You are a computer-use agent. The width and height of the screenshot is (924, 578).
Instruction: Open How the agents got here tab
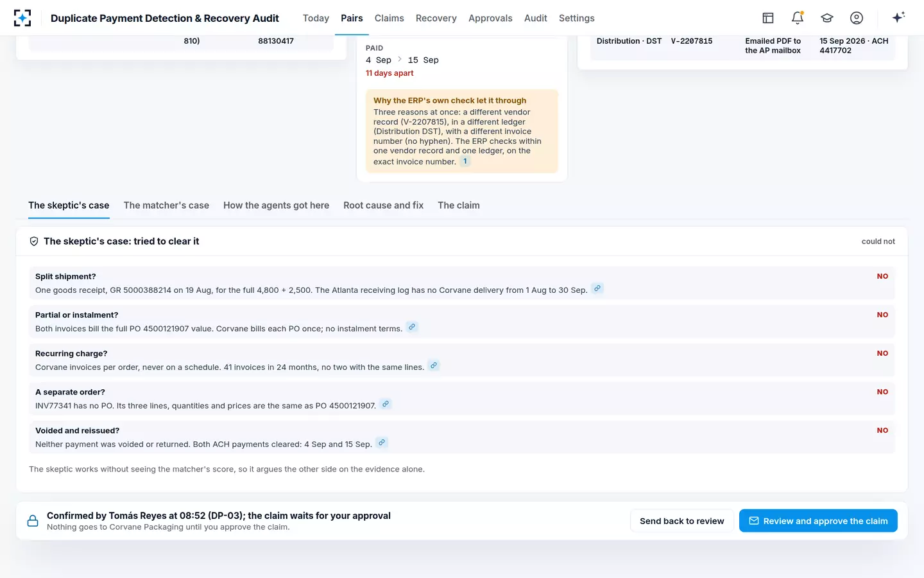[276, 206]
